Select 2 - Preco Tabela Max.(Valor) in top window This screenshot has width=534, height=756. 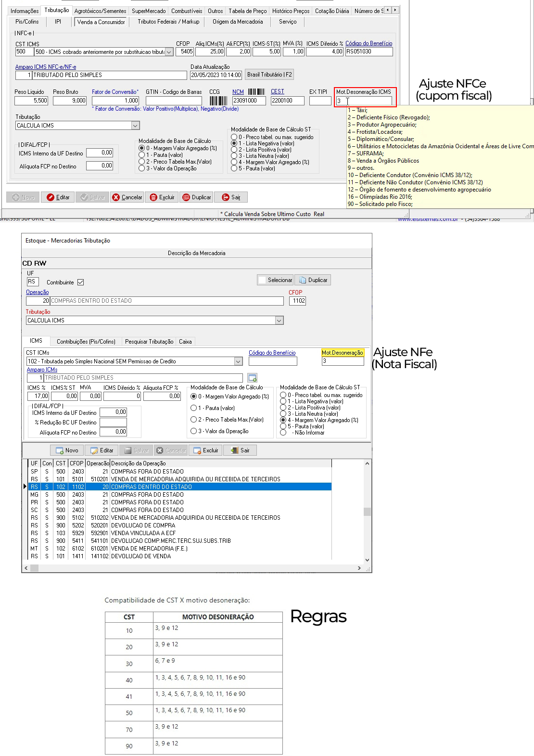tap(141, 162)
